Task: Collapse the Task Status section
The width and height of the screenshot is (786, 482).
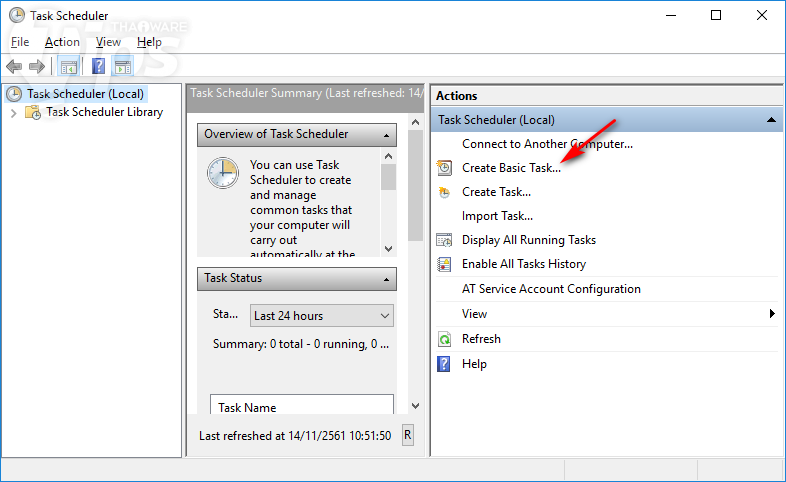Action: point(386,279)
